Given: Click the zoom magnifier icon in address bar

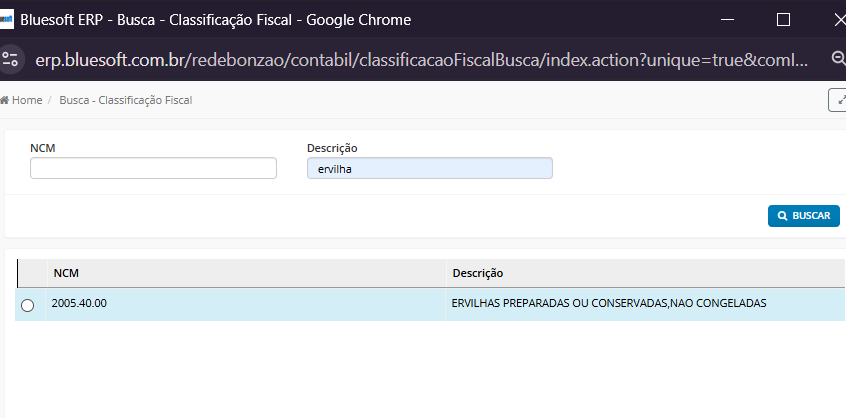Looking at the screenshot, I should point(838,59).
